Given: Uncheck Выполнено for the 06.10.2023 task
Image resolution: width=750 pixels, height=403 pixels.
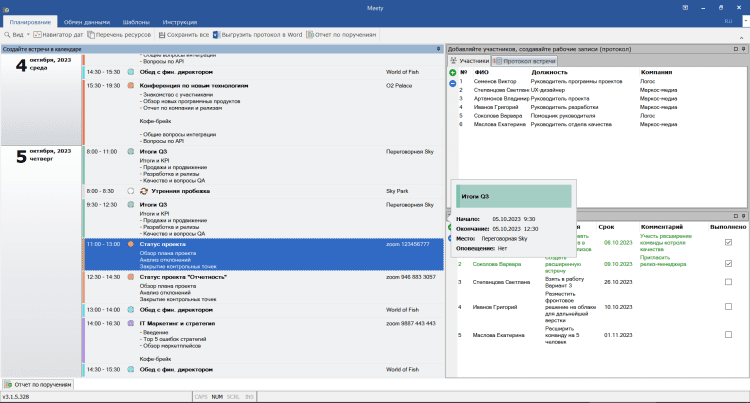Looking at the screenshot, I should (x=728, y=242).
